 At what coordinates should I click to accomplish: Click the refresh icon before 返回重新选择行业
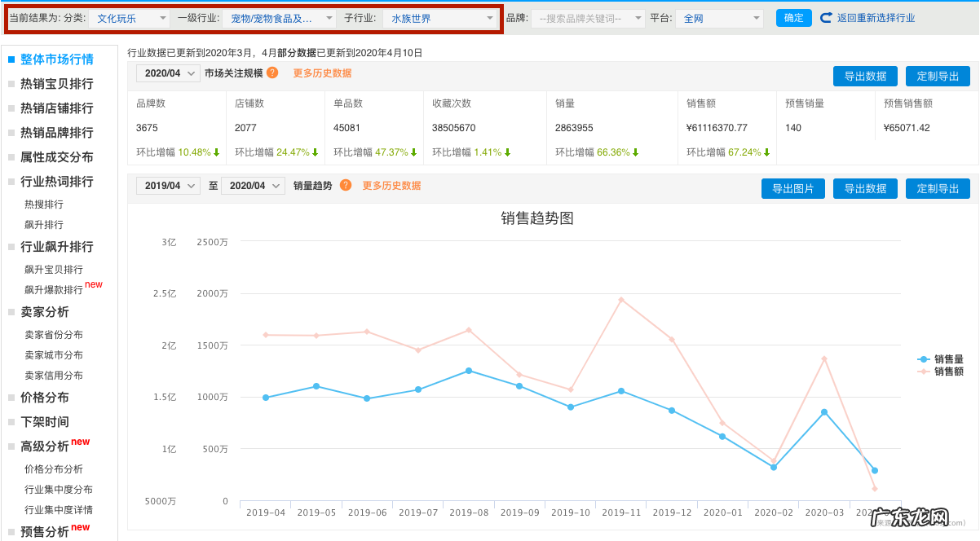click(x=826, y=17)
